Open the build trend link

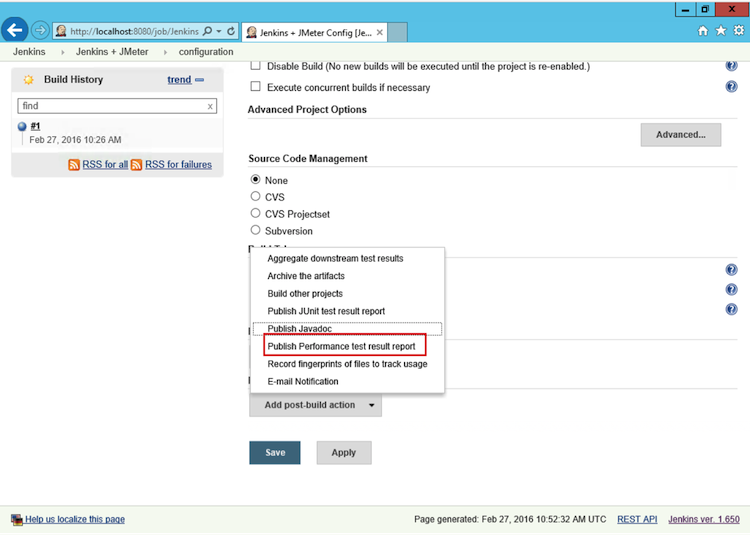click(x=179, y=80)
